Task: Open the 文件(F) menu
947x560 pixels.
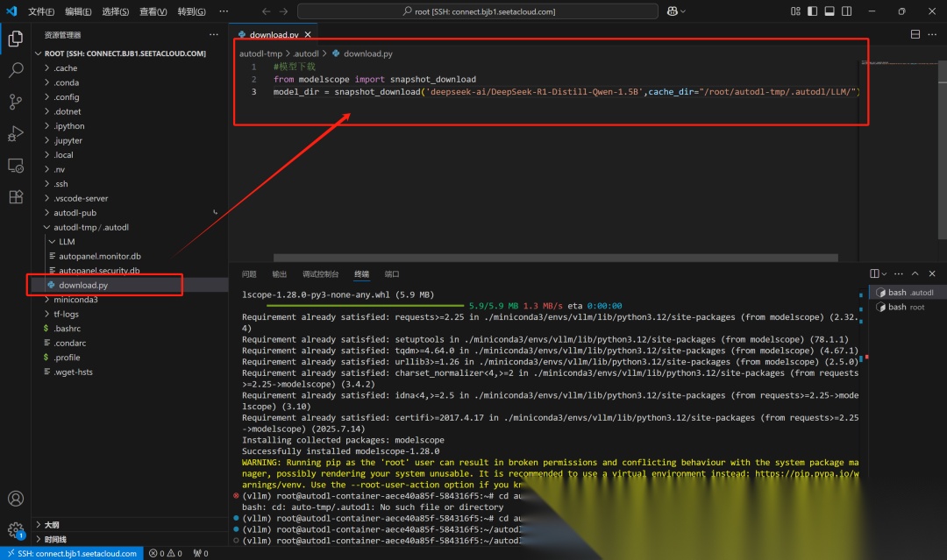Action: 41,11
